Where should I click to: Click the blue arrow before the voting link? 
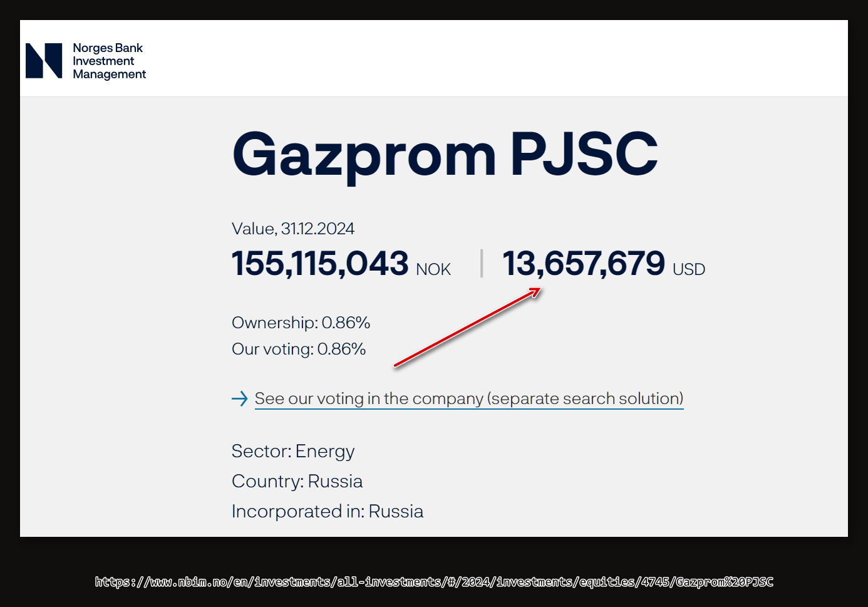tap(239, 398)
